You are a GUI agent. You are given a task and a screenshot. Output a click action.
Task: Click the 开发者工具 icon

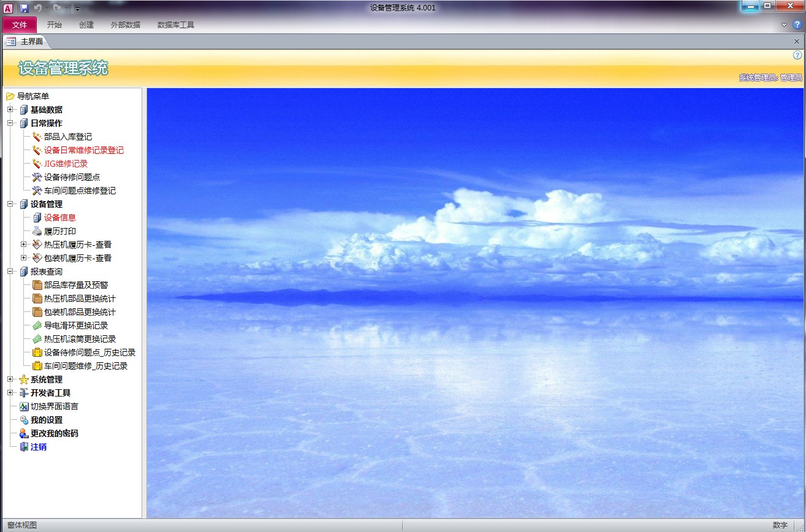[24, 393]
